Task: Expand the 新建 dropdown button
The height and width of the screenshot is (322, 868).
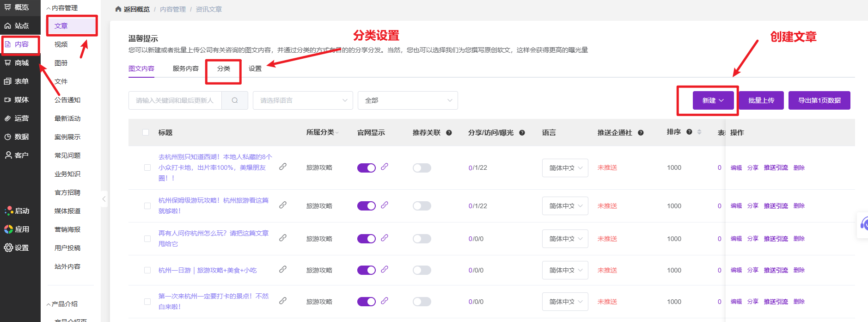Action: tap(713, 100)
